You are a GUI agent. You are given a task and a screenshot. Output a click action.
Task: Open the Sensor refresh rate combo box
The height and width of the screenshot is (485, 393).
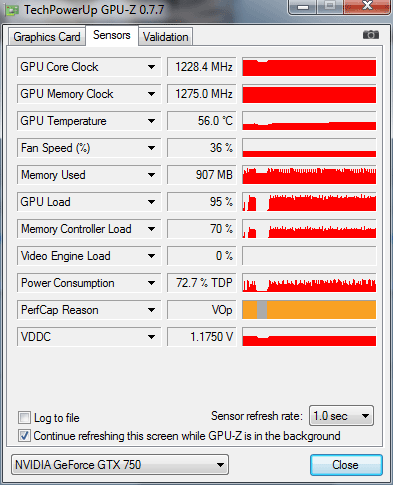[x=341, y=416]
